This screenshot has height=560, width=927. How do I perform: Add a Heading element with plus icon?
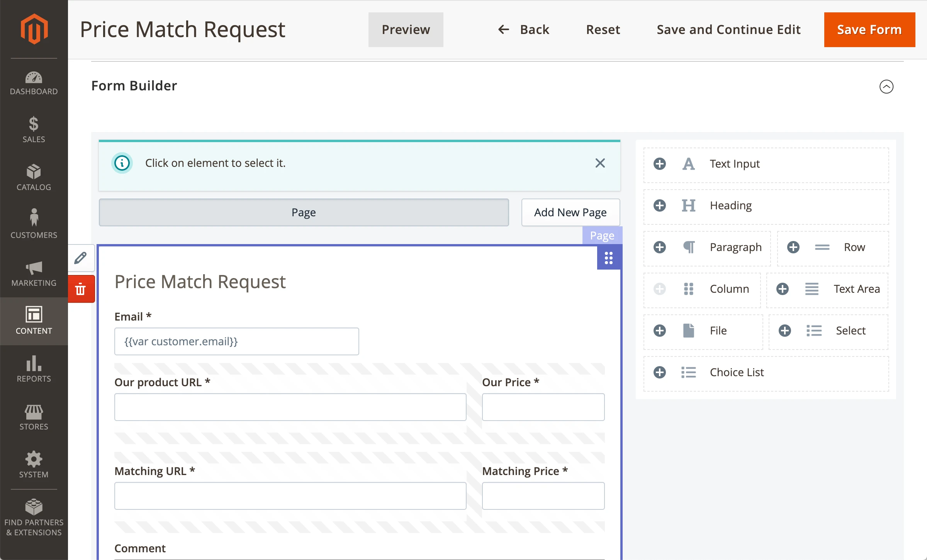click(660, 205)
